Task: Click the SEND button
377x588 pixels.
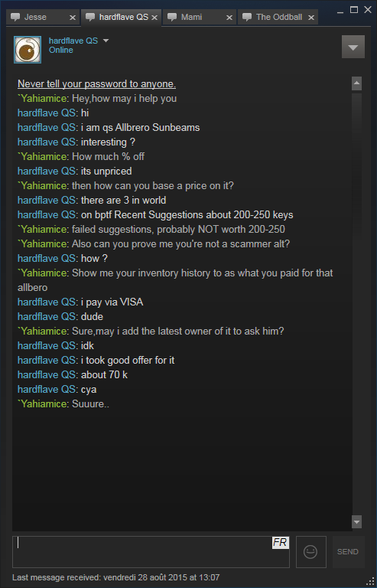Action: click(348, 551)
